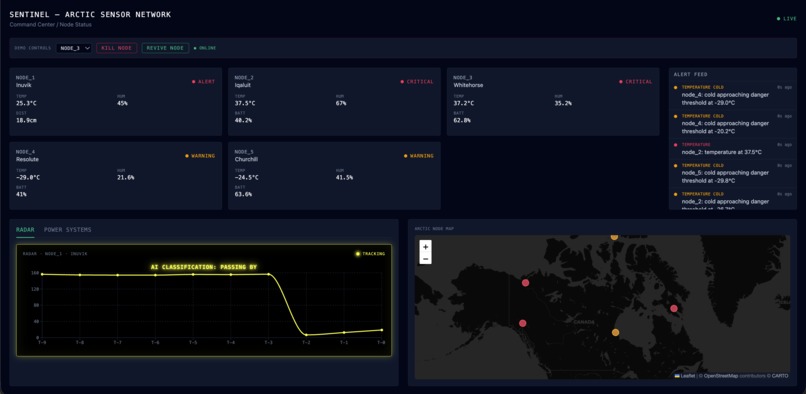Click the upper of the two western red markers
The height and width of the screenshot is (394, 806).
pyautogui.click(x=525, y=282)
